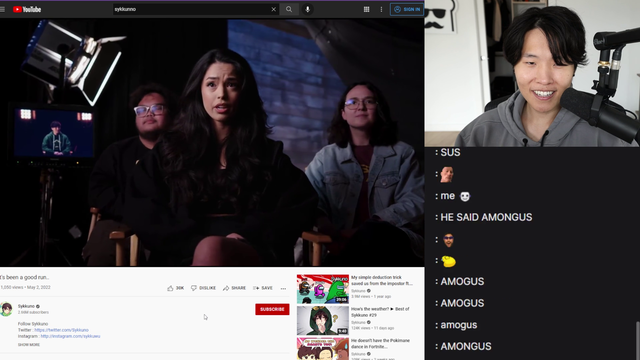Save the video to a playlist
This screenshot has width=640, height=360.
click(x=263, y=288)
